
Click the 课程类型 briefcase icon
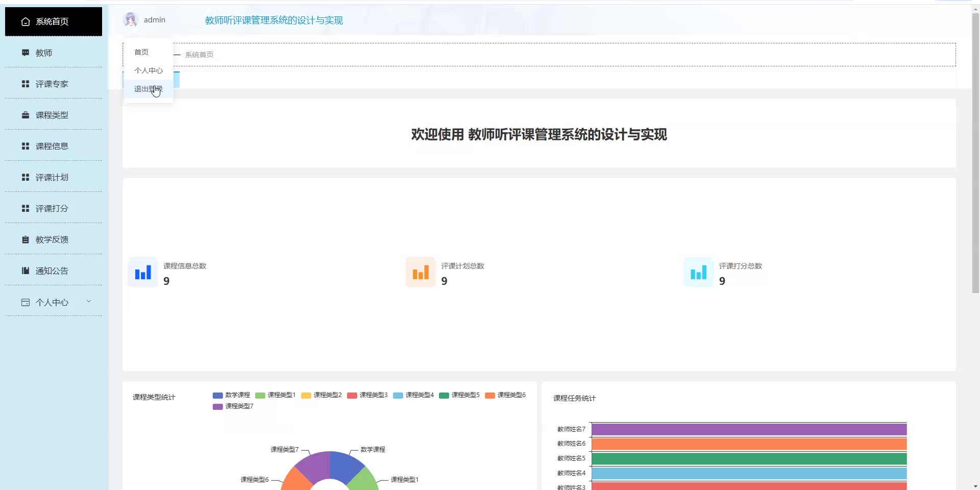pyautogui.click(x=26, y=115)
